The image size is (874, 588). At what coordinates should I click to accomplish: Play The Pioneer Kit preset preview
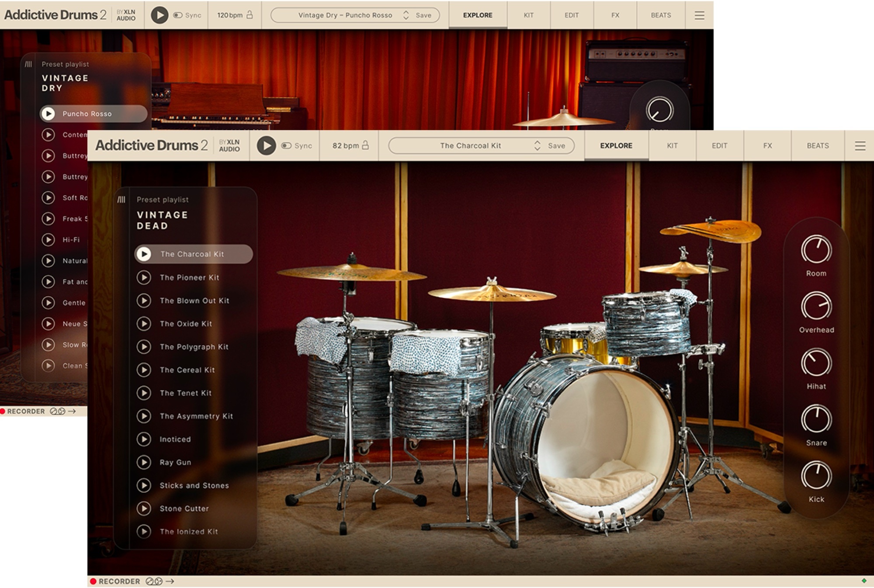tap(144, 277)
